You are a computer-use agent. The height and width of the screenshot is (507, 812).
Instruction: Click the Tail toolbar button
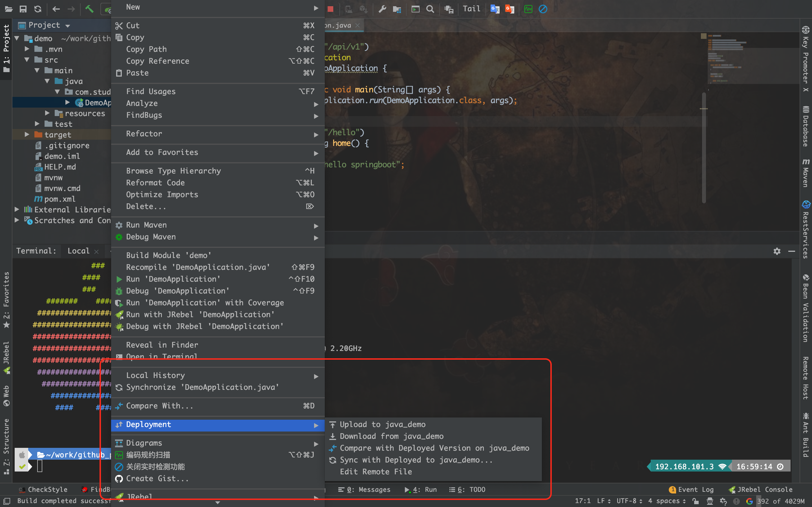471,9
